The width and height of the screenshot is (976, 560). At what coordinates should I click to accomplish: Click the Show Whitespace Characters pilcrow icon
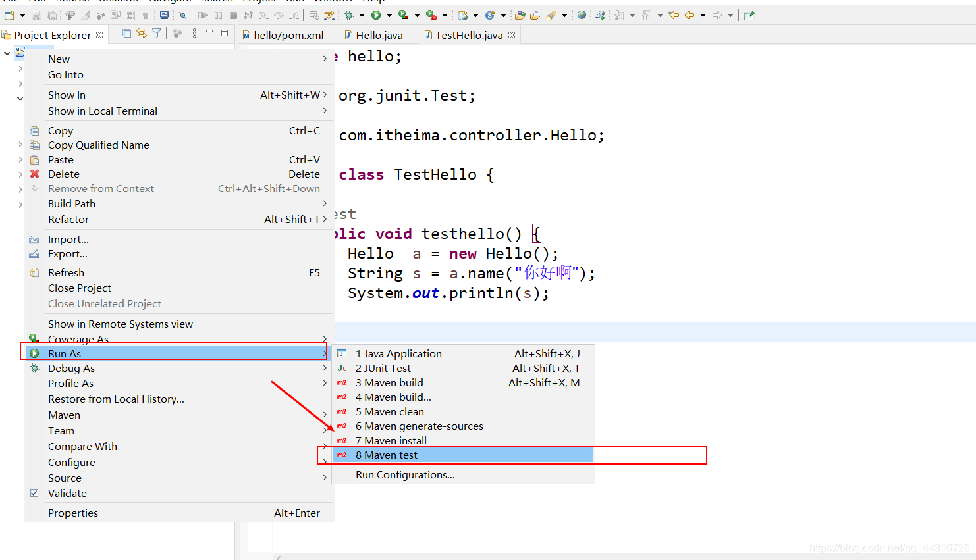145,16
